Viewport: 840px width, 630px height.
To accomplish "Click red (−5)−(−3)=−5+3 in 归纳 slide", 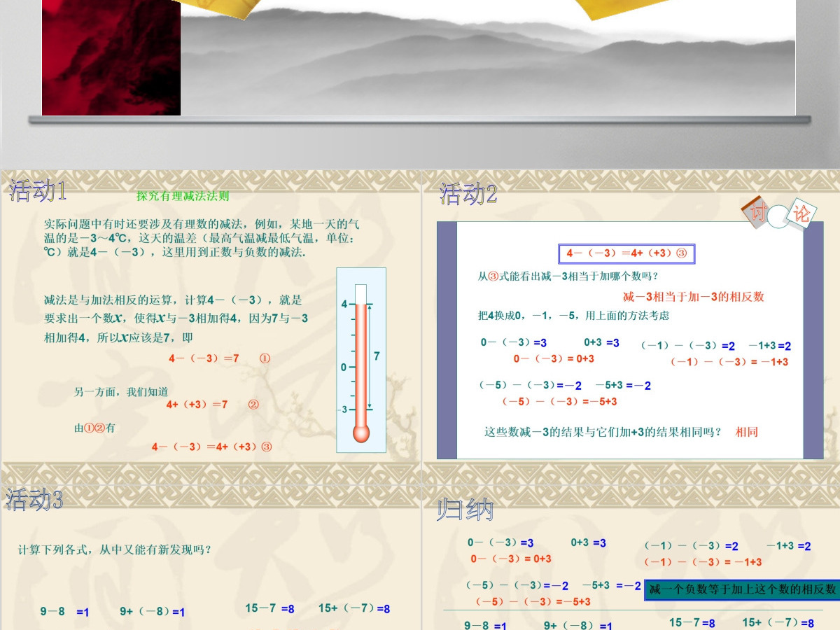I will point(533,602).
